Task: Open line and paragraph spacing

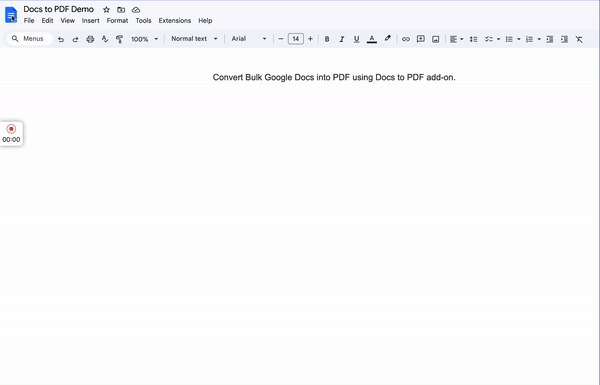Action: pos(473,39)
